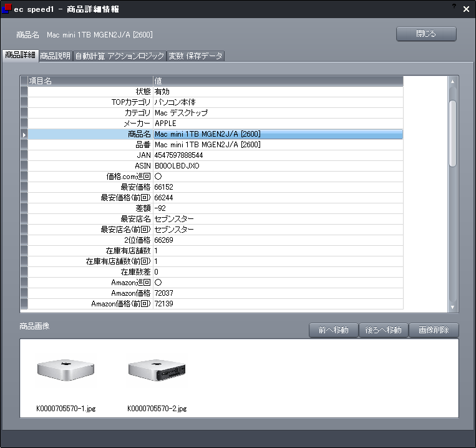Select the TOPカテゴリ value パソコン本体
This screenshot has width=476, height=448.
[x=278, y=102]
